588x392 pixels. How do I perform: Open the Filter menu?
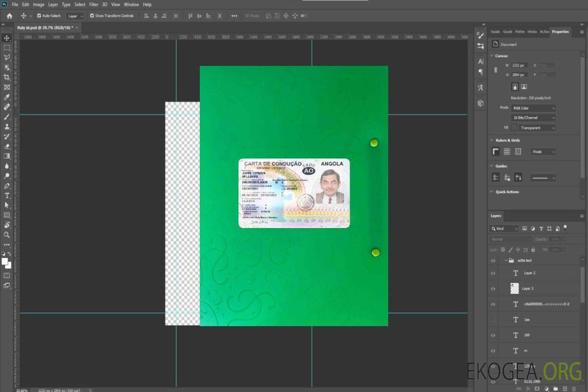94,4
